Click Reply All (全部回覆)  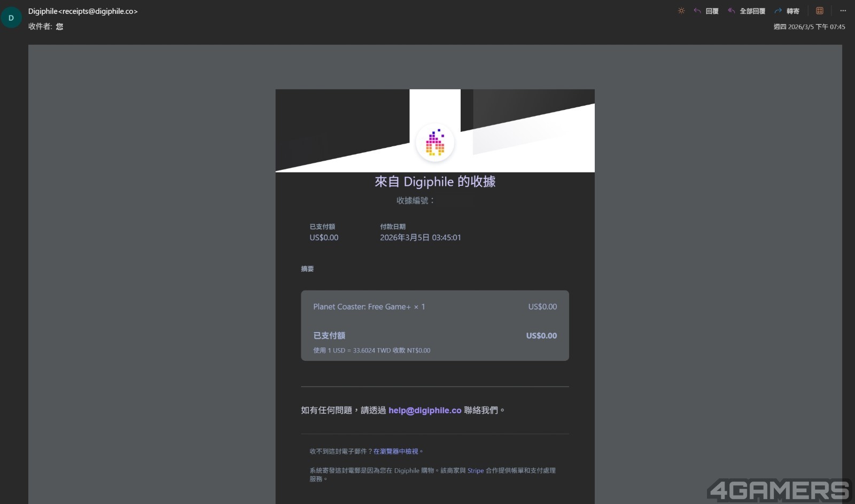click(x=747, y=11)
